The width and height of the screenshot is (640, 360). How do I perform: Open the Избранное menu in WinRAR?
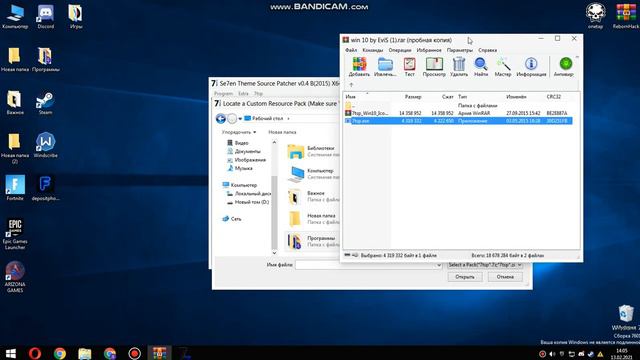[x=429, y=50]
